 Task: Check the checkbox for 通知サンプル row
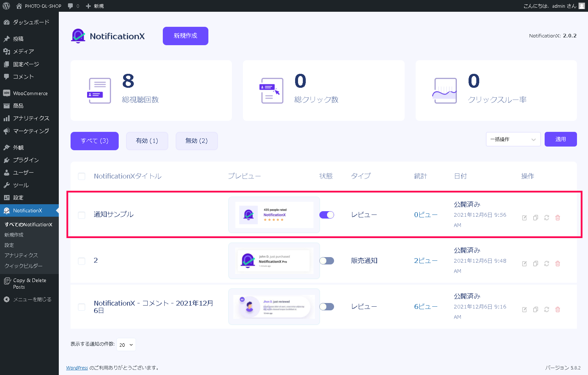[x=82, y=215]
